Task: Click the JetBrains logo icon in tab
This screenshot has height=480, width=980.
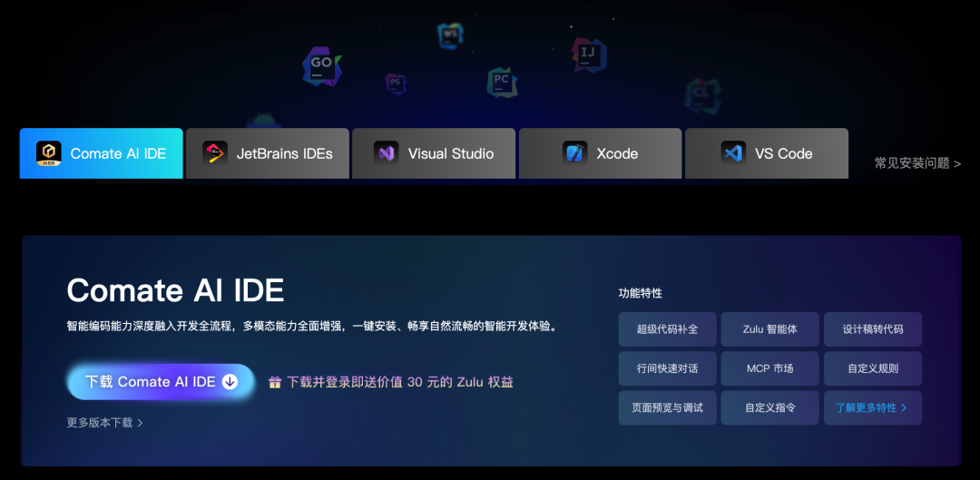Action: pyautogui.click(x=215, y=153)
